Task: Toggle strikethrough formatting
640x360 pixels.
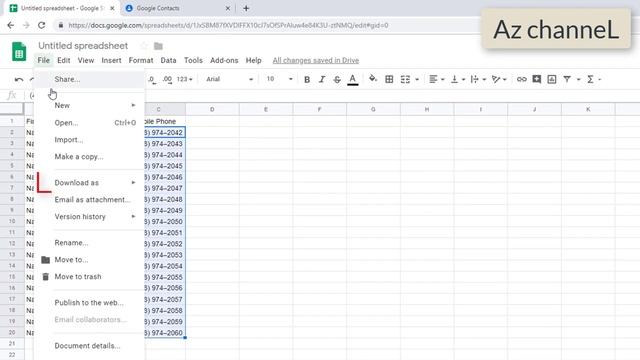Action: click(337, 79)
